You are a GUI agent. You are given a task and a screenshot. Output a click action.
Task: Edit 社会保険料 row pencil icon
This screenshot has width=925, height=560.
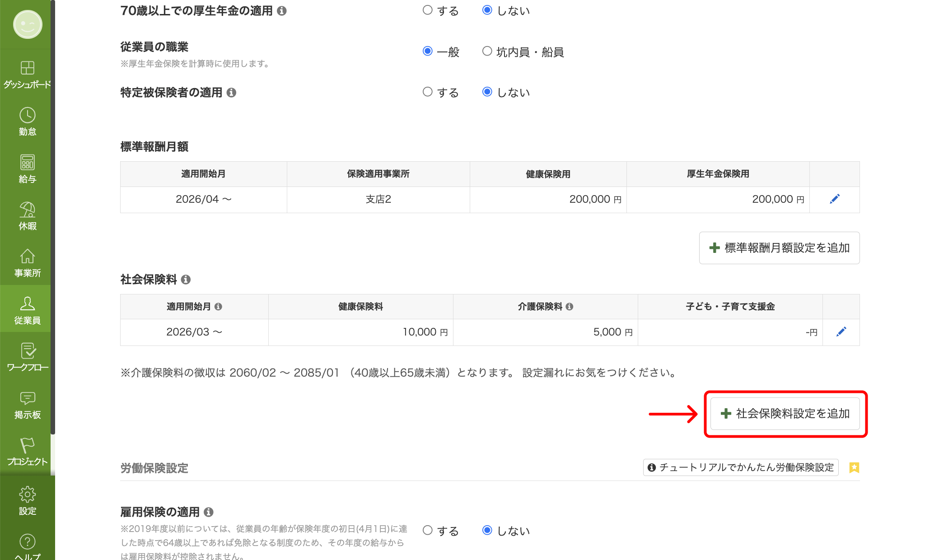841,332
